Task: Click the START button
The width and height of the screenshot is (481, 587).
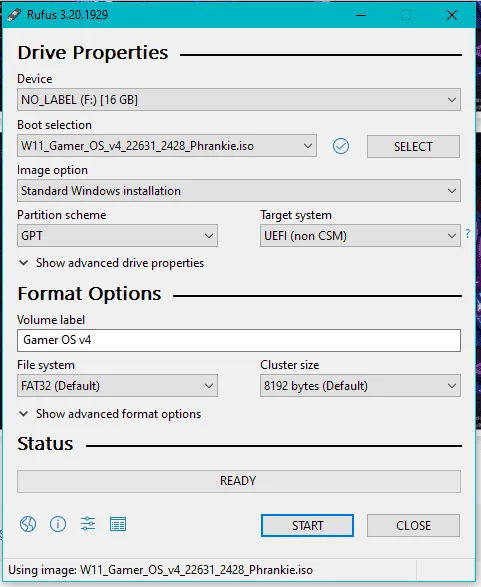Action: [x=307, y=525]
